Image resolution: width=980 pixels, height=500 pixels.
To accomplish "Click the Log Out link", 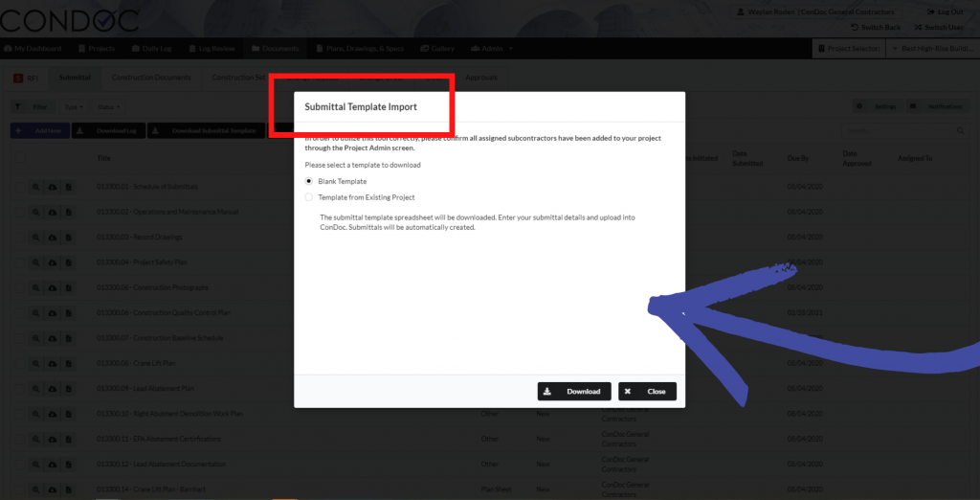I will [946, 11].
